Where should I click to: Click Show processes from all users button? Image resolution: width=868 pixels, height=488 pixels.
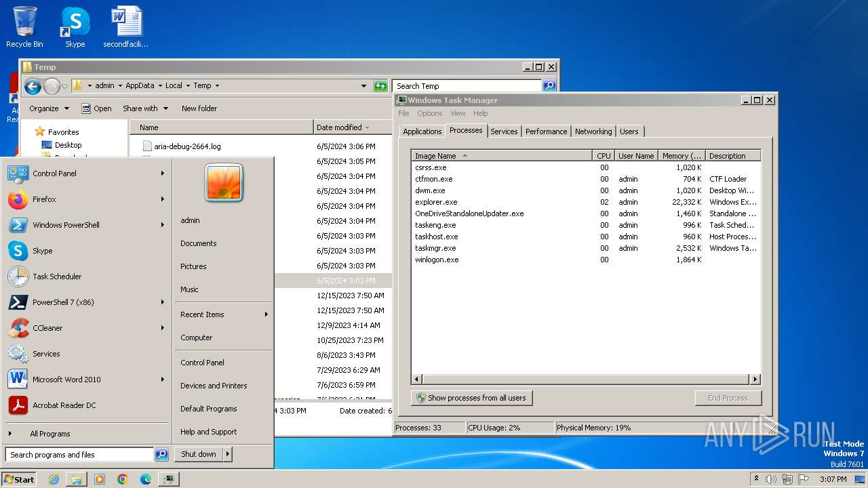pyautogui.click(x=471, y=398)
